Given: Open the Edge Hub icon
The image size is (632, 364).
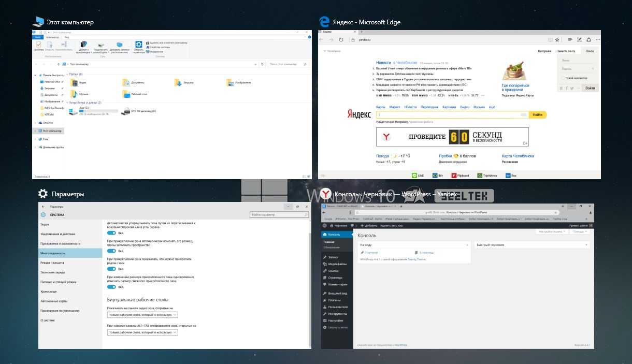Looking at the screenshot, I should 570,40.
